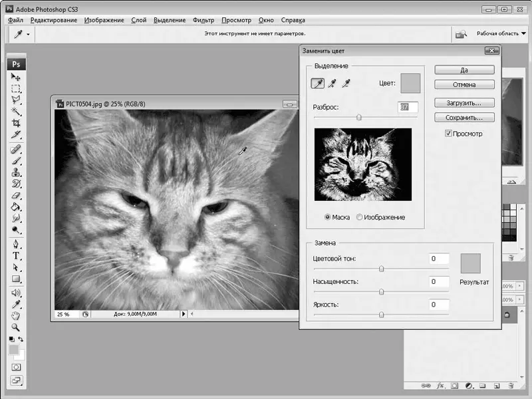Select the Polygonal Lasso tool
Viewport: 532px width, 399px height.
click(x=15, y=100)
